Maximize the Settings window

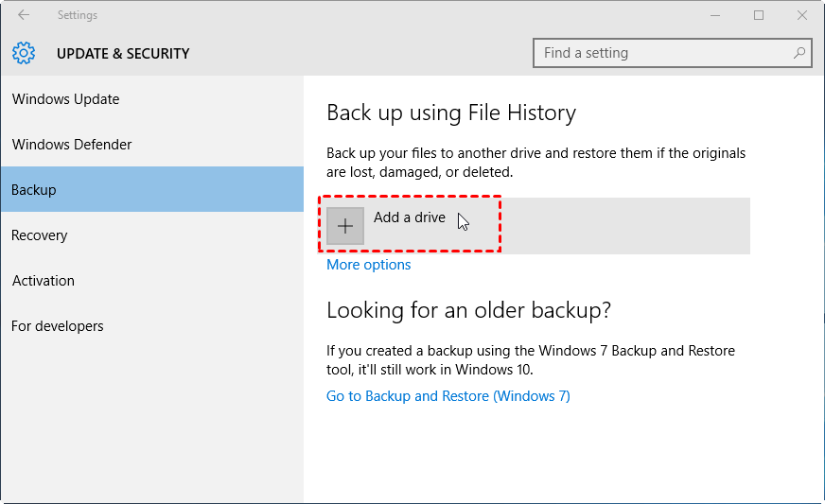pos(759,15)
